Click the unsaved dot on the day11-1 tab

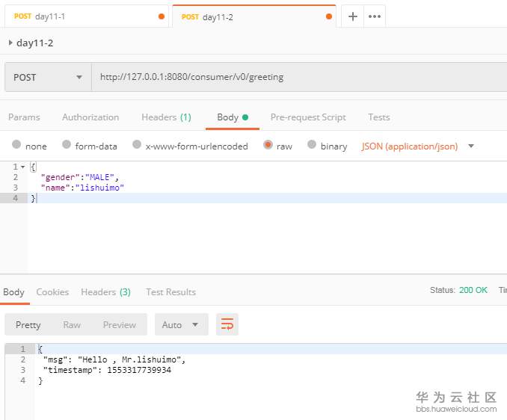162,16
